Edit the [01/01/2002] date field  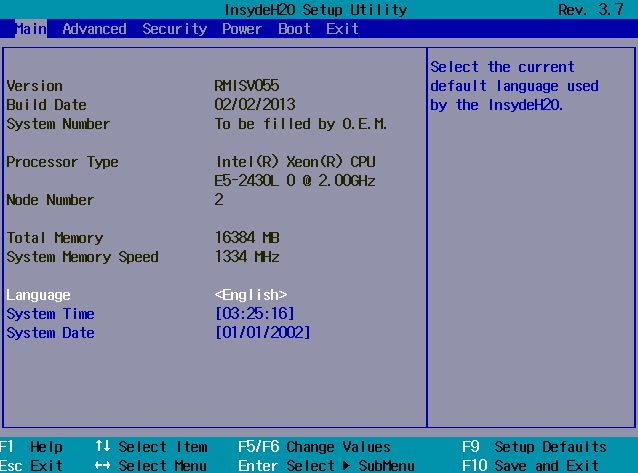point(262,333)
